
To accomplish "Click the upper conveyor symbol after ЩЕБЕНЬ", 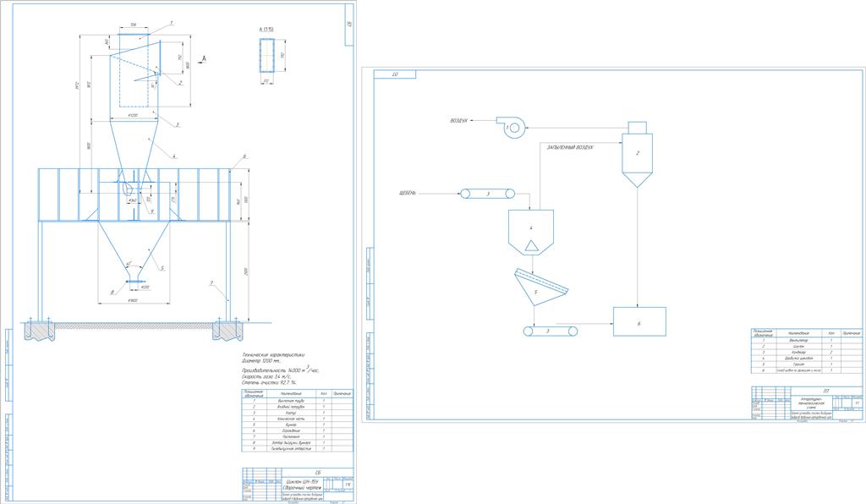I will pos(485,194).
